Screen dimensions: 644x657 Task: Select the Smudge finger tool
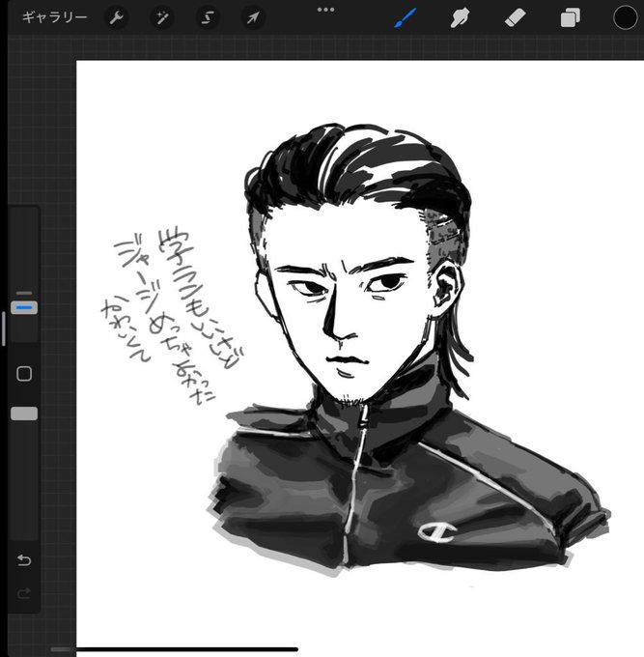(x=460, y=18)
